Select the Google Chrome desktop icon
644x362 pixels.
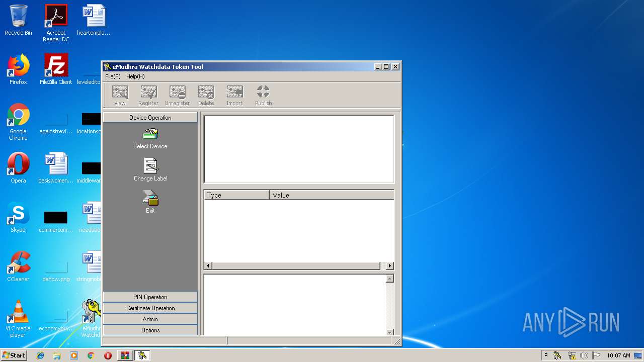[18, 122]
